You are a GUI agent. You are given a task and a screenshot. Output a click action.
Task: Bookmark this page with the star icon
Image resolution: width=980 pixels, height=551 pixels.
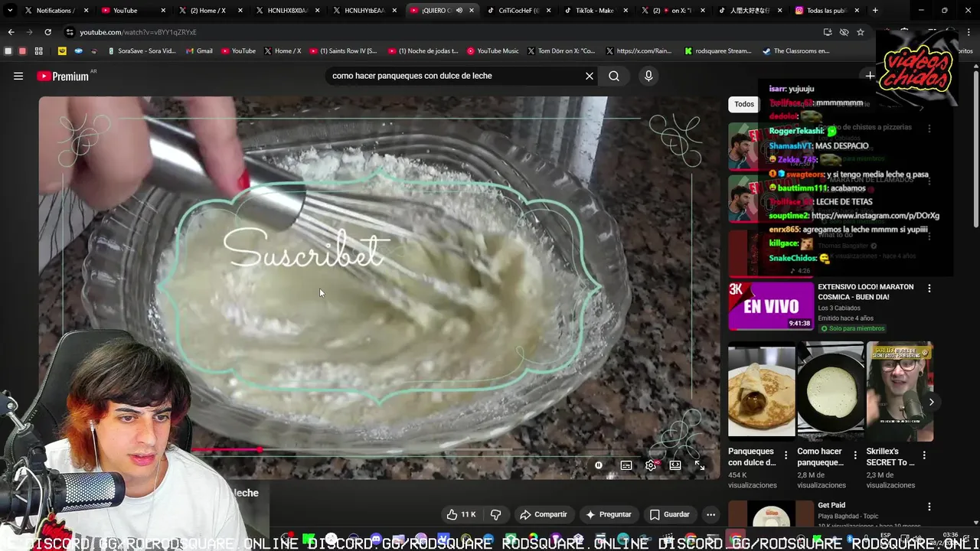pos(861,32)
